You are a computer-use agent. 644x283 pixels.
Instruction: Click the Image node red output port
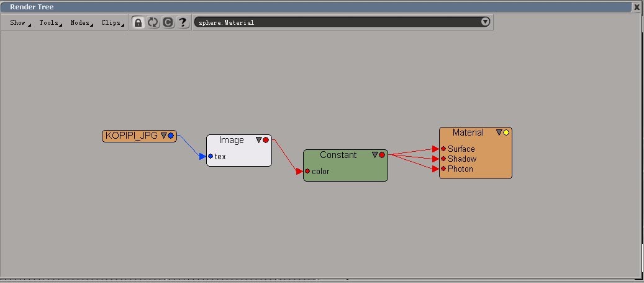coord(266,140)
